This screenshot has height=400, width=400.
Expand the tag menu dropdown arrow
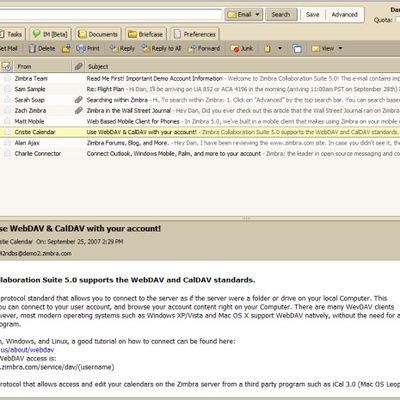click(x=280, y=49)
